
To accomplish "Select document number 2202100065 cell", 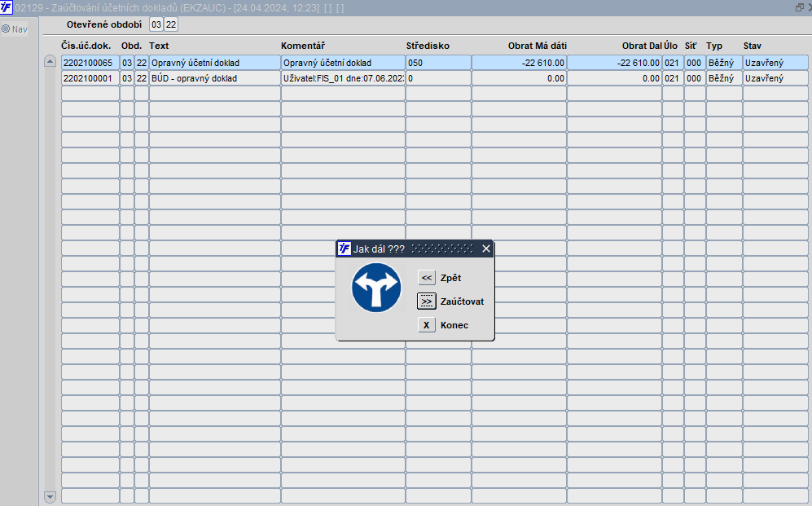I will point(90,63).
